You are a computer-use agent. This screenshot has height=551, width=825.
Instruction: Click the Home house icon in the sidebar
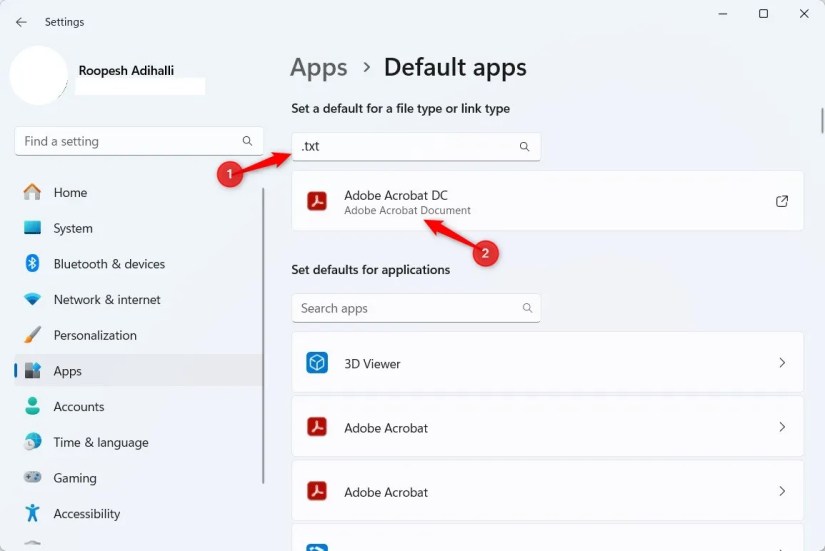32,192
